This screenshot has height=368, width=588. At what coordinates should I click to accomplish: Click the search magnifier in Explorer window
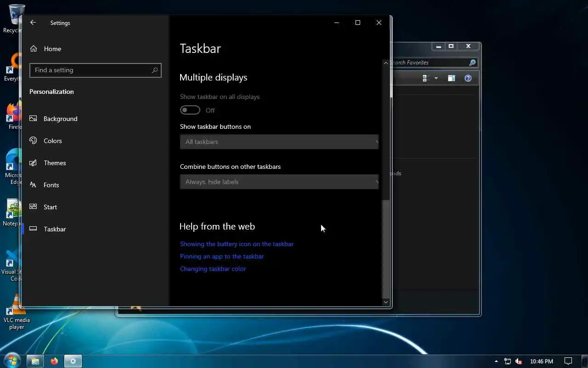click(x=472, y=63)
